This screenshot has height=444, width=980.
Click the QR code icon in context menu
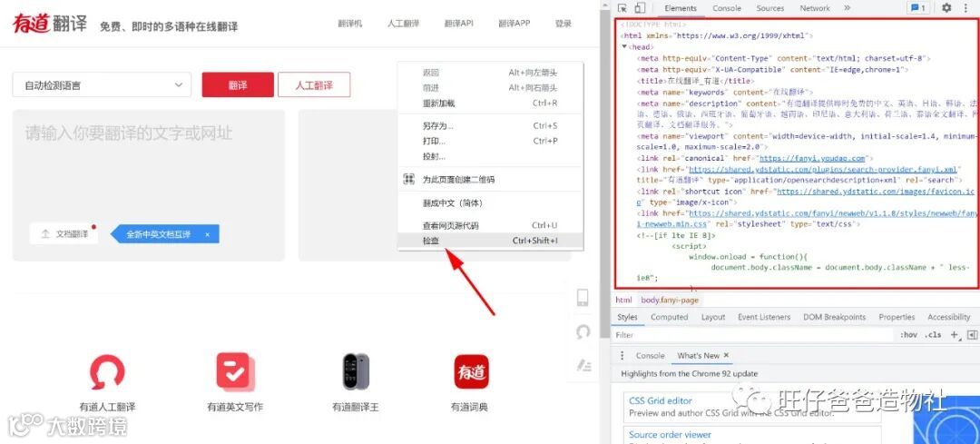click(x=408, y=180)
